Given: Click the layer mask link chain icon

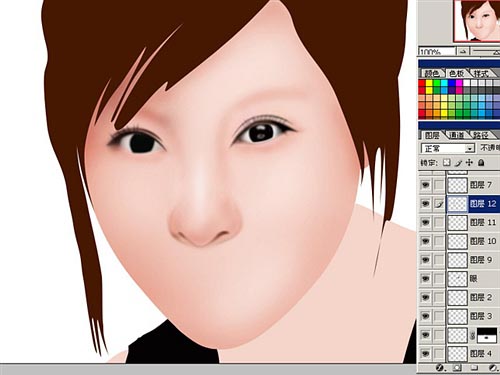Looking at the screenshot, I should 472,335.
